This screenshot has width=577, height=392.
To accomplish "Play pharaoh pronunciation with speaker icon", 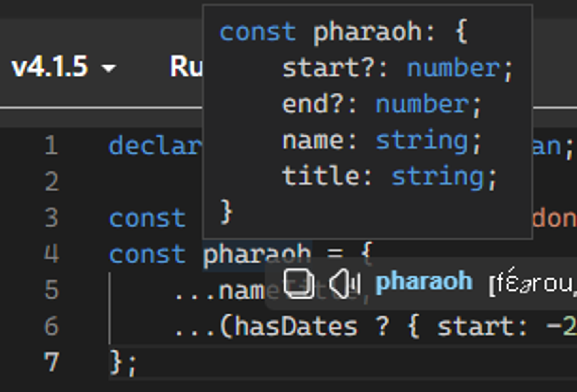I will tap(345, 283).
